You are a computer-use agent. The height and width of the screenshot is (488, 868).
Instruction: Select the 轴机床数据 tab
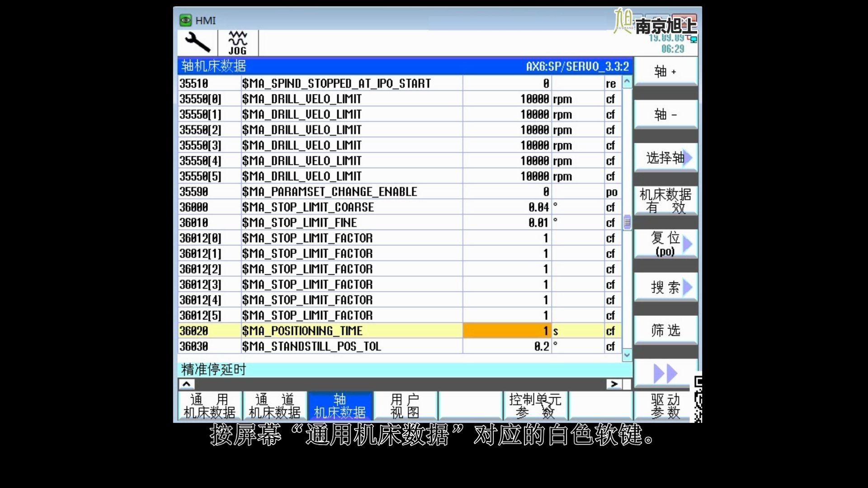(340, 406)
